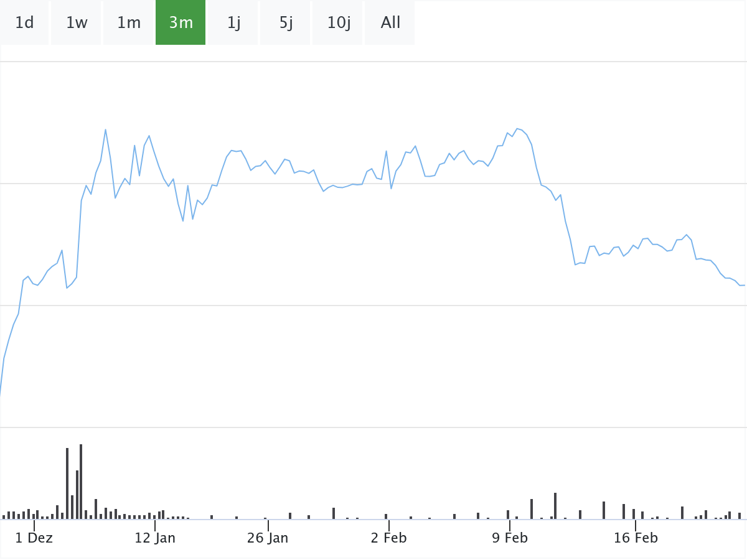Select the "26 Jan" axis date label

[x=268, y=538]
